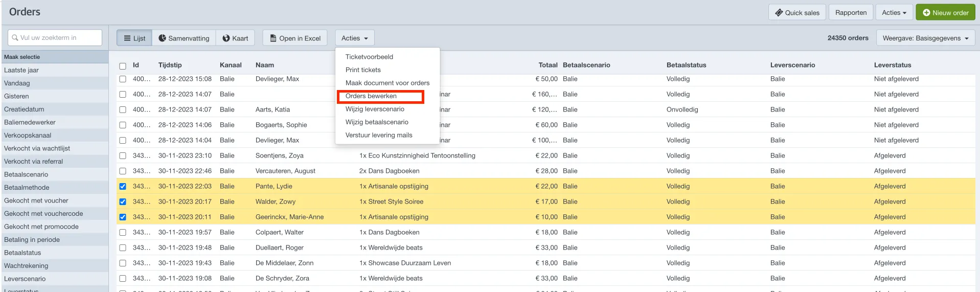Switch to the Samenvatting view

click(x=184, y=38)
